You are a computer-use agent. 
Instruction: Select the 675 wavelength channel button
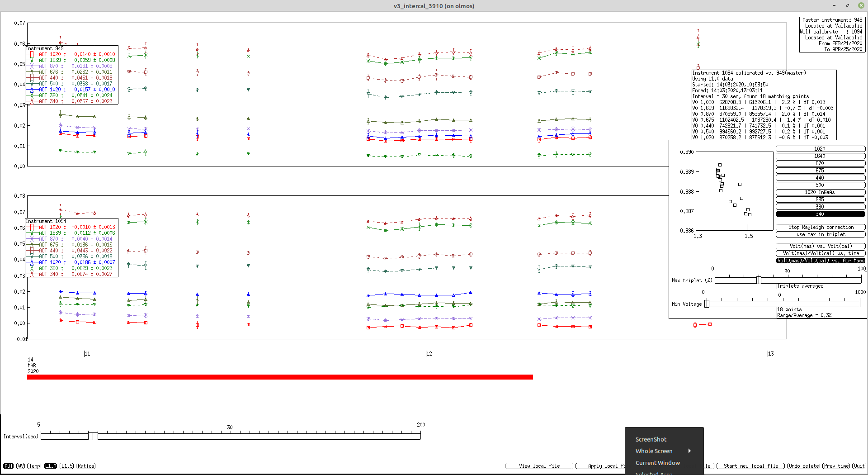click(820, 171)
